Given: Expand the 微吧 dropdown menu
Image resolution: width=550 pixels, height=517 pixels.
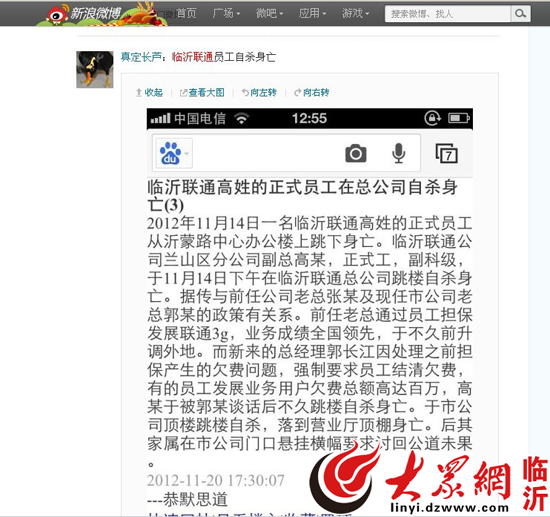Looking at the screenshot, I should (269, 13).
